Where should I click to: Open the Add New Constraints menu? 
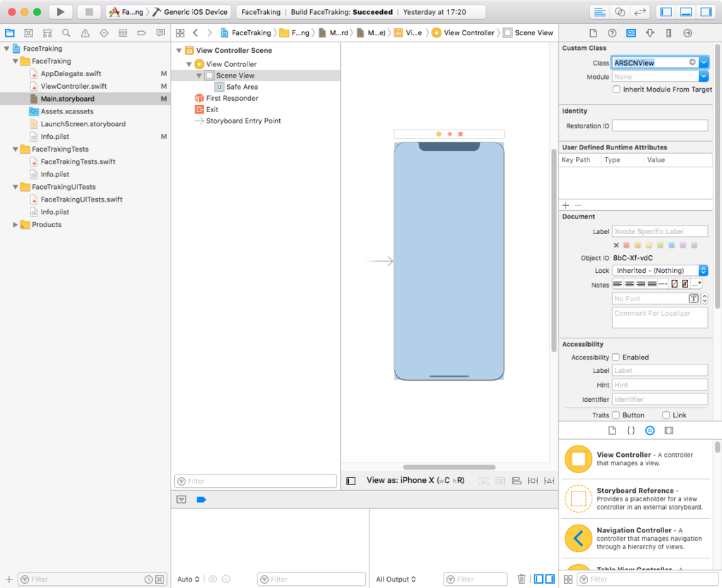(533, 481)
